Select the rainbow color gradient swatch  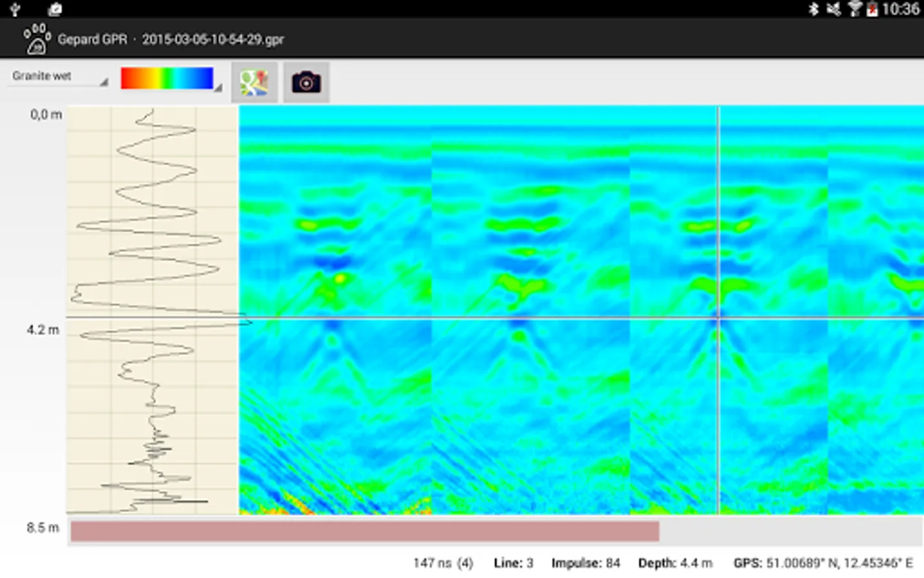[x=167, y=78]
